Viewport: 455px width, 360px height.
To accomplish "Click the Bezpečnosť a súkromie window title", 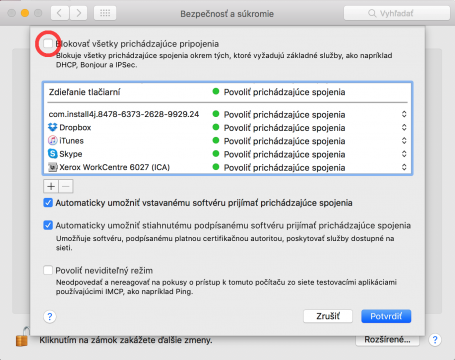I will pos(227,14).
